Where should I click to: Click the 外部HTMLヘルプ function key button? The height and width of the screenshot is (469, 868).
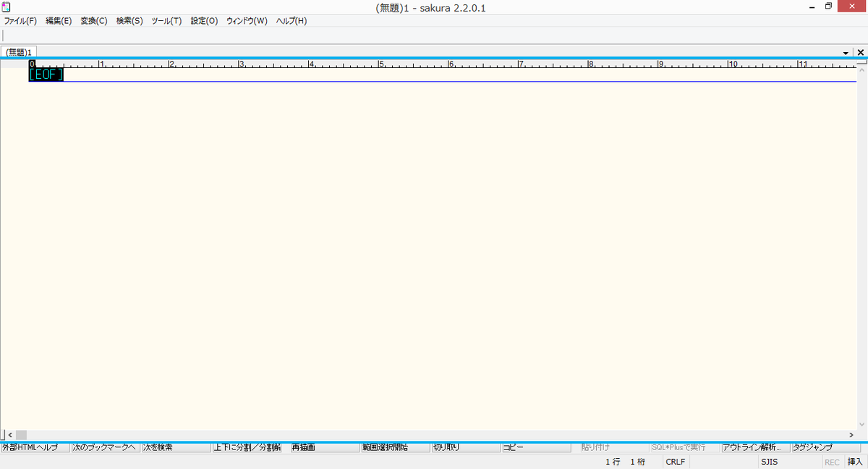(x=35, y=447)
